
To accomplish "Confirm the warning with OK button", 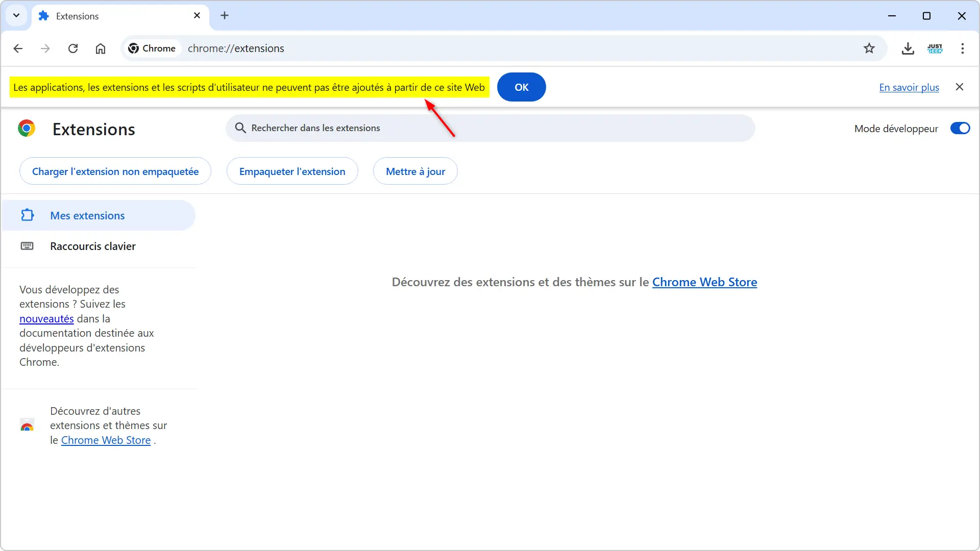I will click(521, 87).
